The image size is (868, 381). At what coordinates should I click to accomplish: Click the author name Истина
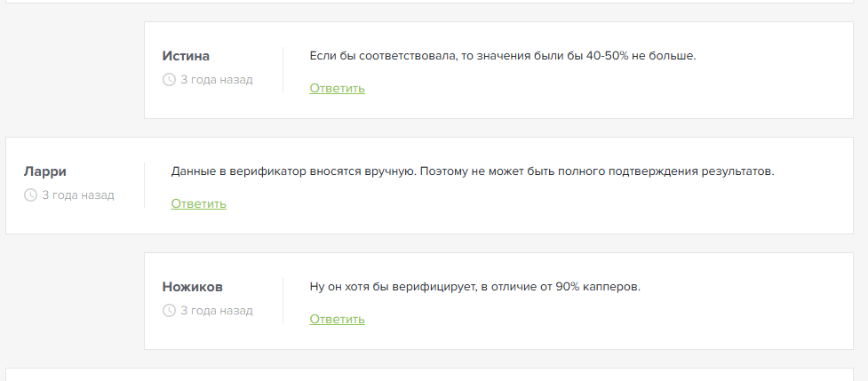coord(186,56)
